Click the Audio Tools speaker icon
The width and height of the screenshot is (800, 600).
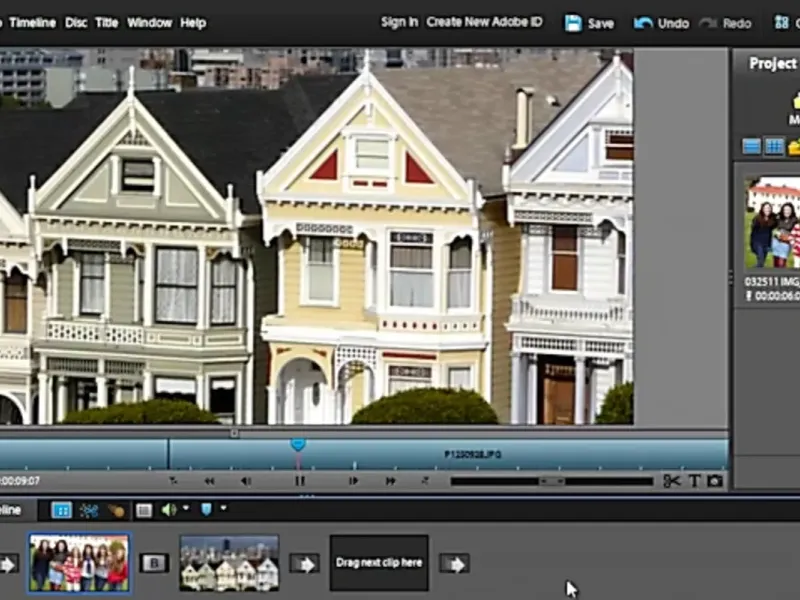(x=168, y=510)
